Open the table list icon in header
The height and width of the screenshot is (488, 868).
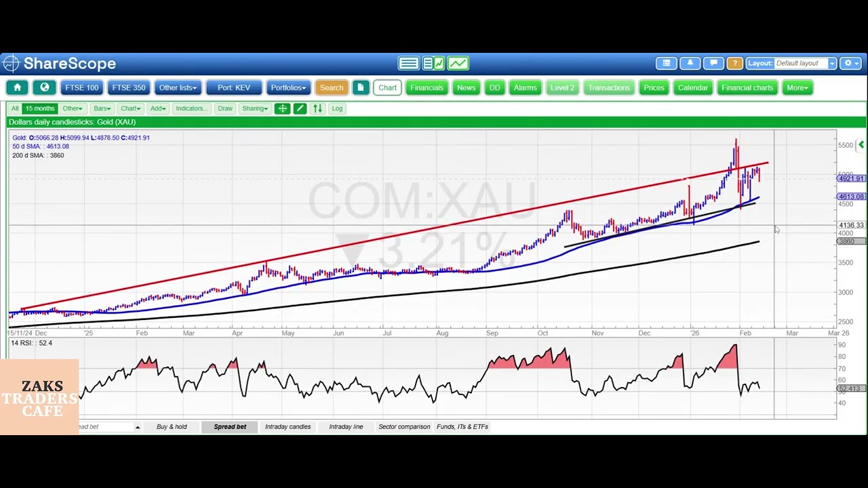tap(667, 63)
